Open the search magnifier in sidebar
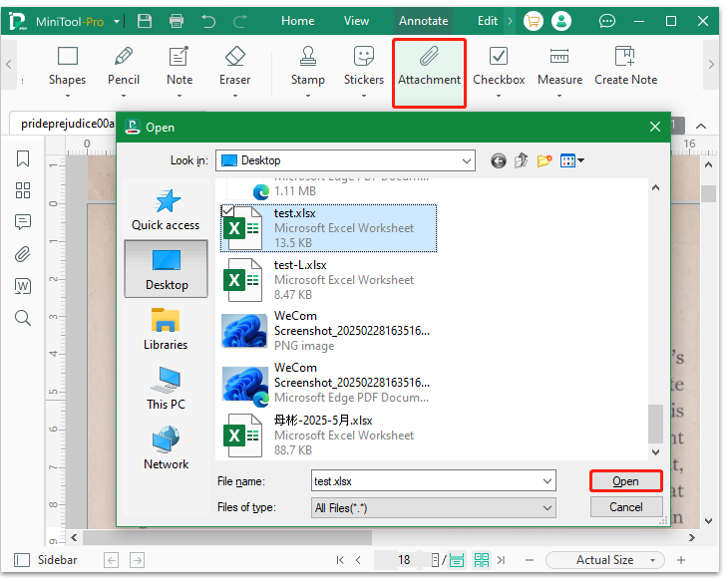 click(x=23, y=318)
